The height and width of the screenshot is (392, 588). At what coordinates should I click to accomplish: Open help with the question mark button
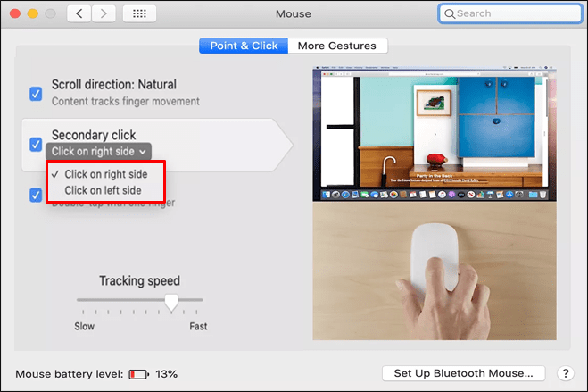[x=566, y=373]
